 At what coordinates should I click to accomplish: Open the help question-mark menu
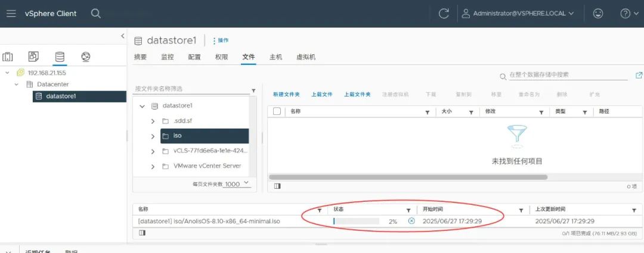click(x=628, y=14)
